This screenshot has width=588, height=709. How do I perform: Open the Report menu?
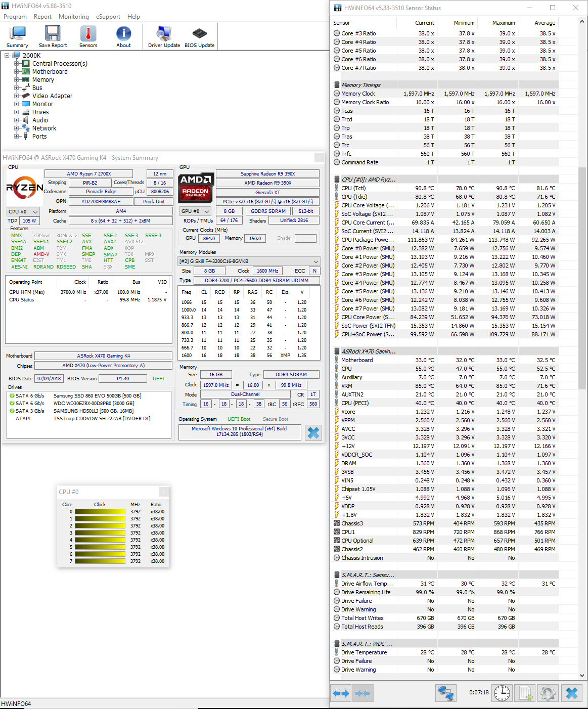point(42,17)
